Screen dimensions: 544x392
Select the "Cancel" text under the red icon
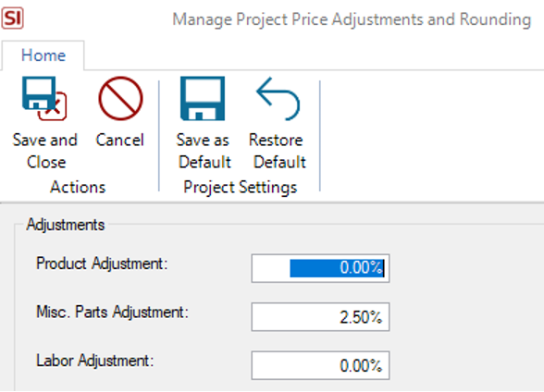click(x=119, y=140)
